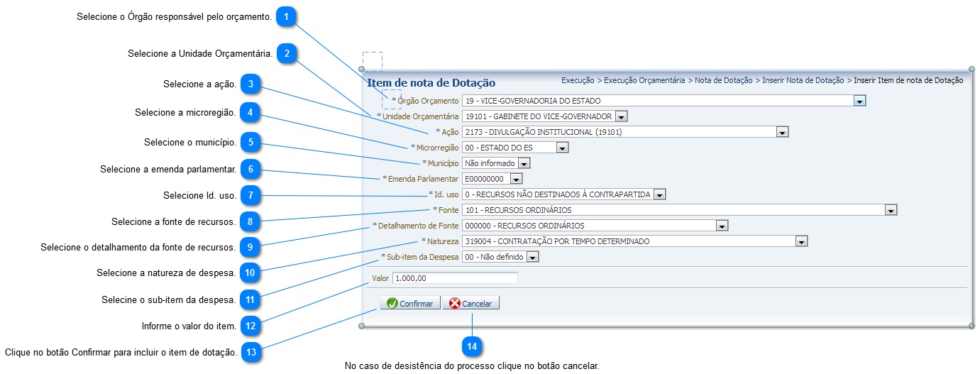Open the Ação dropdown list
The width and height of the screenshot is (980, 374).
[x=782, y=132]
